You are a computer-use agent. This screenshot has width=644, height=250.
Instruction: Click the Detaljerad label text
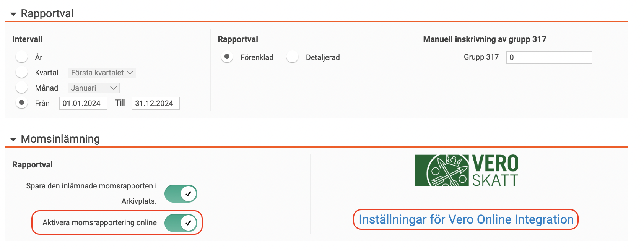(323, 57)
